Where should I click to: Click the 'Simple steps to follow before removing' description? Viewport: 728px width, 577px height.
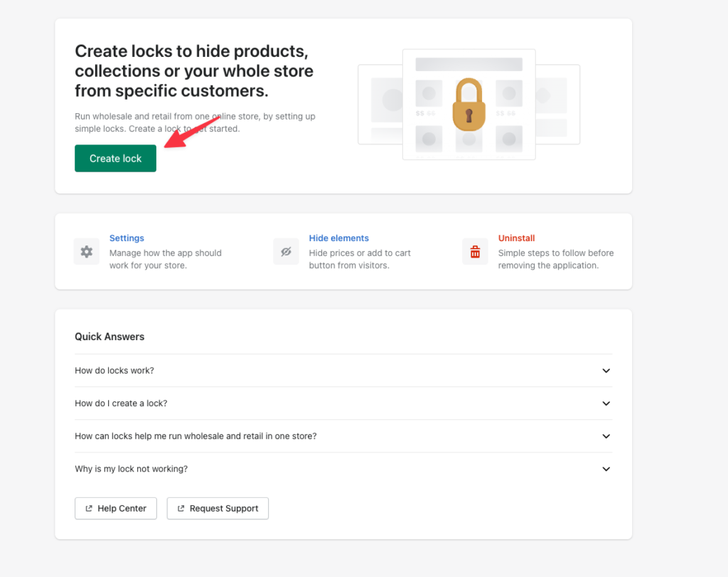click(556, 259)
